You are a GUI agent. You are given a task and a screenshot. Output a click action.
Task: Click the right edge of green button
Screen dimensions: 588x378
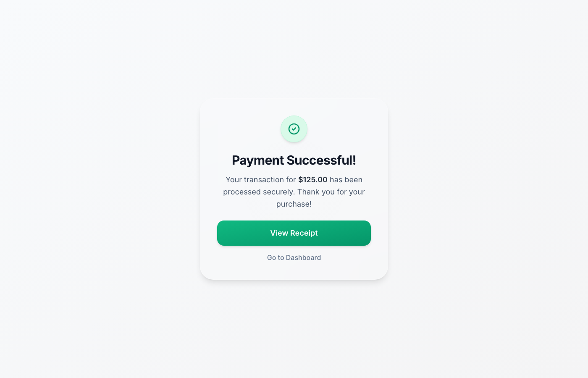pyautogui.click(x=368, y=233)
